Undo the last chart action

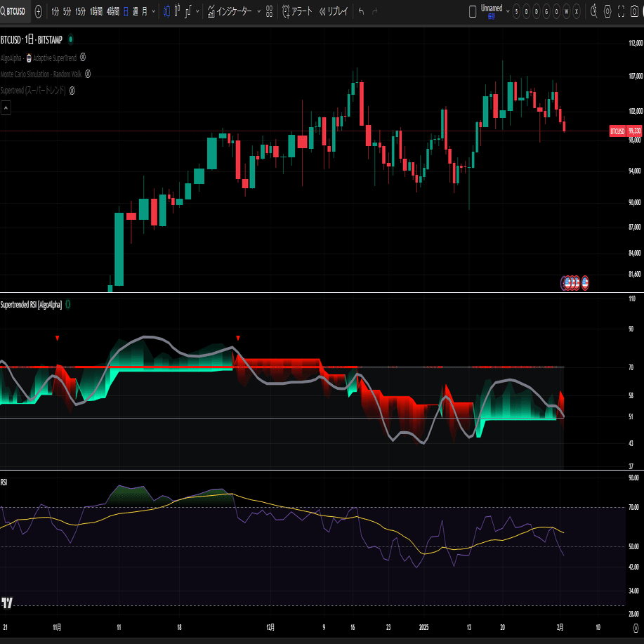(x=362, y=11)
